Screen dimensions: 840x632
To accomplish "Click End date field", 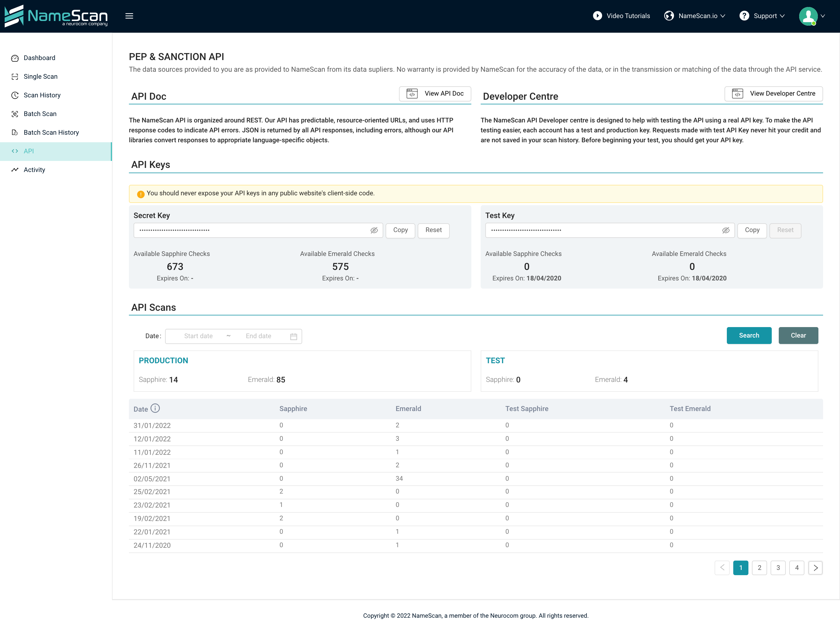I will tap(258, 336).
